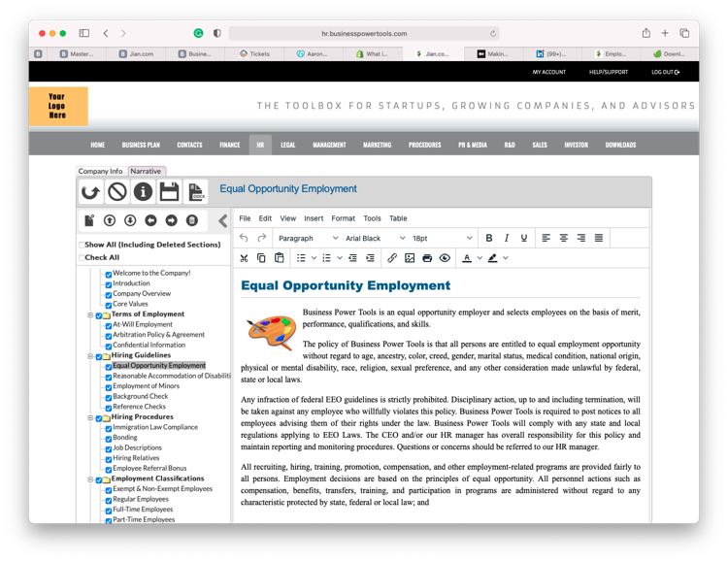
Task: Open text color picker dropdown arrow
Action: [480, 258]
